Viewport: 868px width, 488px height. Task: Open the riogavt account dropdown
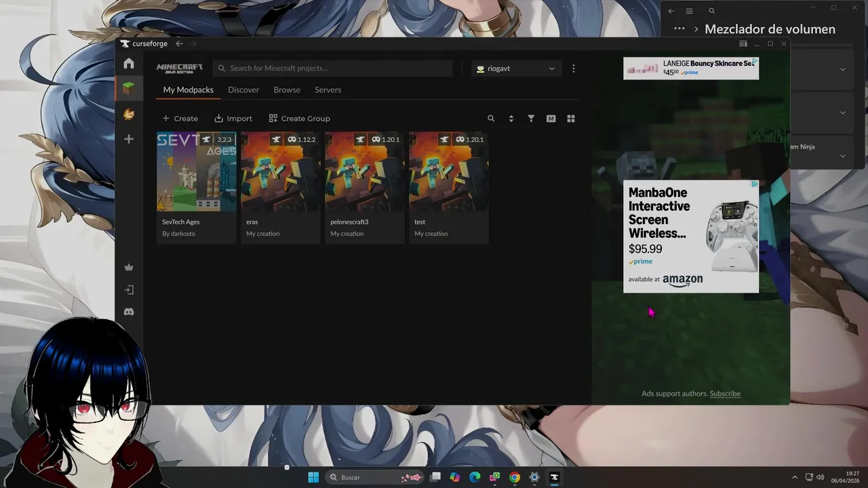[x=516, y=68]
